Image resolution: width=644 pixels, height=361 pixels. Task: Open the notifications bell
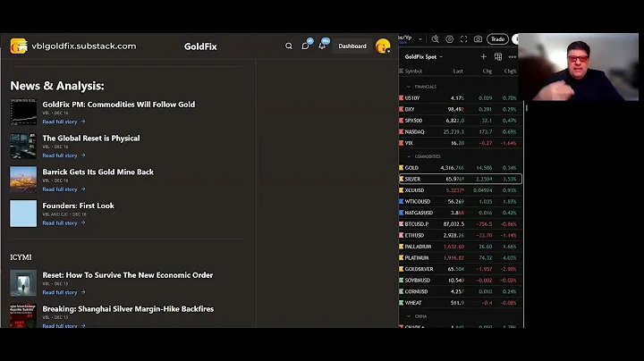322,46
